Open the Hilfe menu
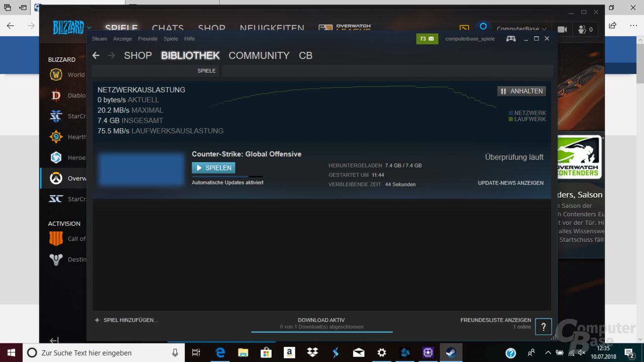The height and width of the screenshot is (362, 644). (189, 39)
